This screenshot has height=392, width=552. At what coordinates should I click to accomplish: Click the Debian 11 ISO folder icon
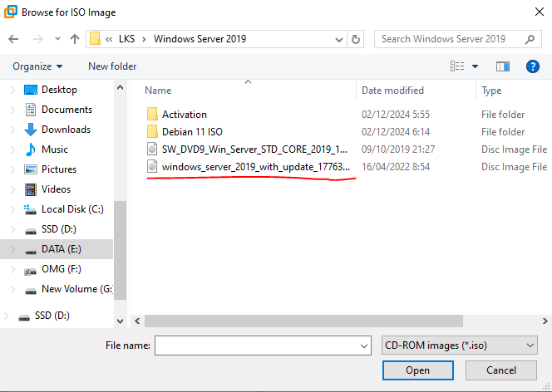(152, 131)
